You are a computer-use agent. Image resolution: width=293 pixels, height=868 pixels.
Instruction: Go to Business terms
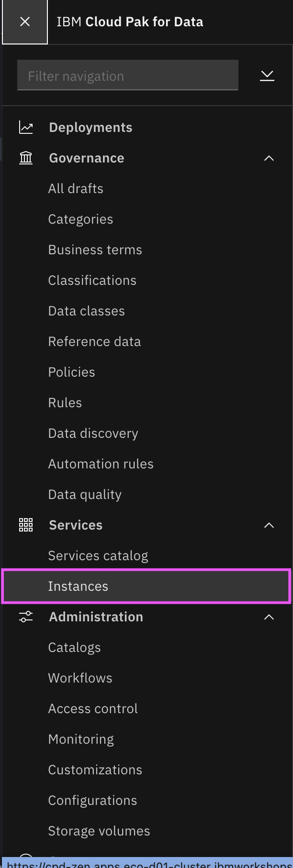(x=95, y=250)
